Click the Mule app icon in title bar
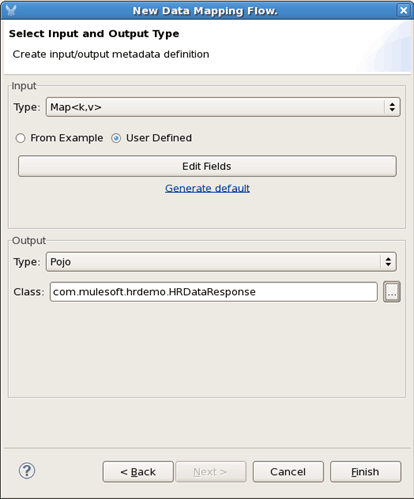The height and width of the screenshot is (499, 414). [11, 10]
